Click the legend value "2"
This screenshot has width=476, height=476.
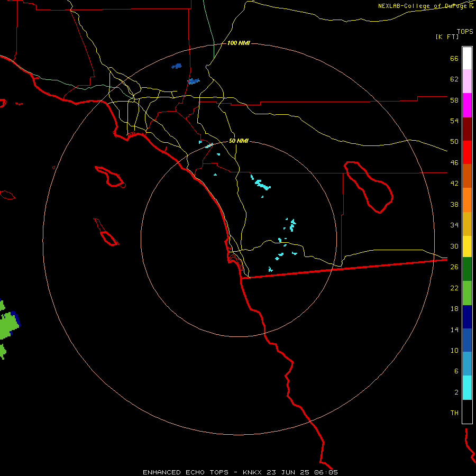point(456,392)
